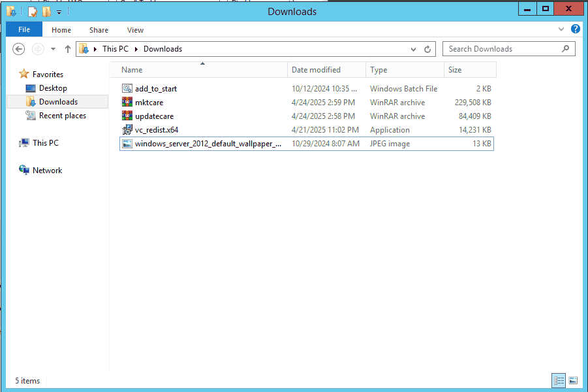
Task: Open Recent places in navigation pane
Action: (62, 116)
